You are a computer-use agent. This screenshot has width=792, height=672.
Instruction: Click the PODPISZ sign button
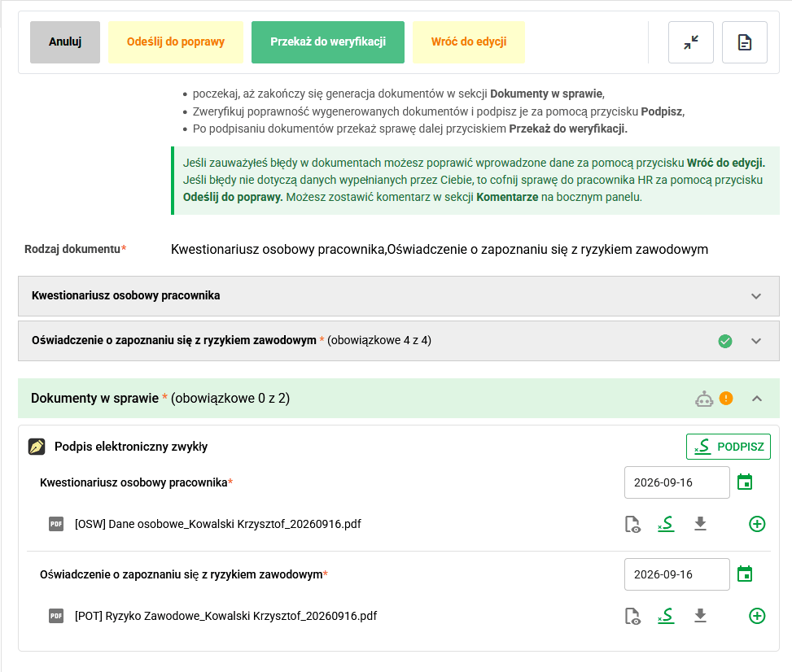tap(729, 447)
